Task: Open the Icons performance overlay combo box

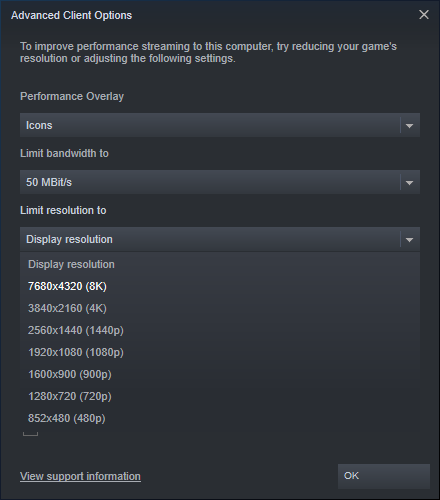Action: 220,125
